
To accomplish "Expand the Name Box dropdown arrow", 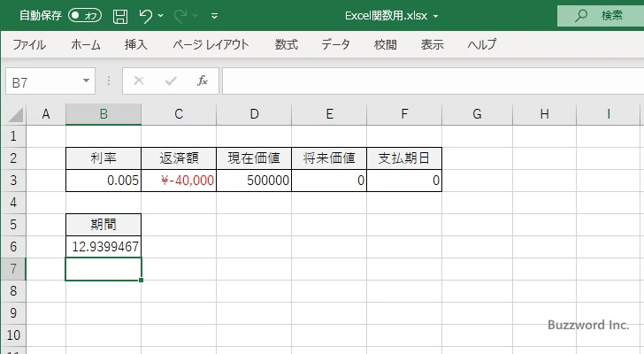I will coord(87,81).
